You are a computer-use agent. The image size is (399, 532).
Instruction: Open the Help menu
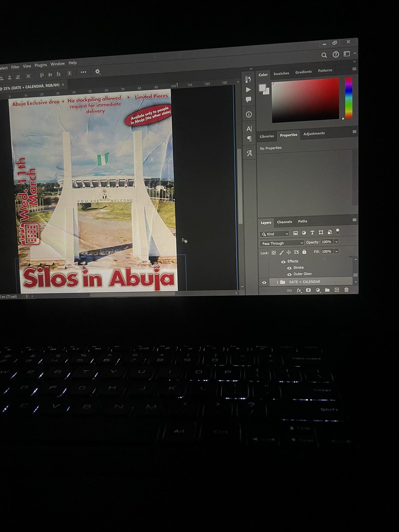[73, 63]
